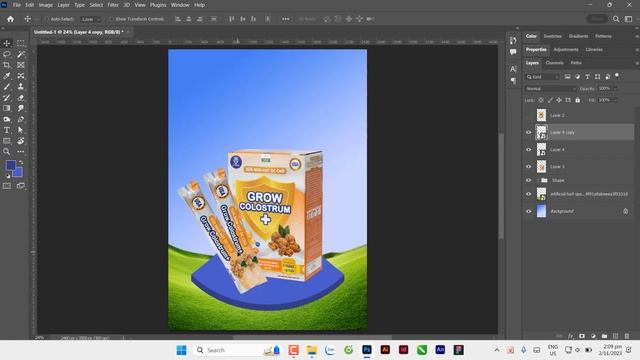Image resolution: width=640 pixels, height=360 pixels.
Task: Click the Background layer lock icon
Action: [x=625, y=211]
